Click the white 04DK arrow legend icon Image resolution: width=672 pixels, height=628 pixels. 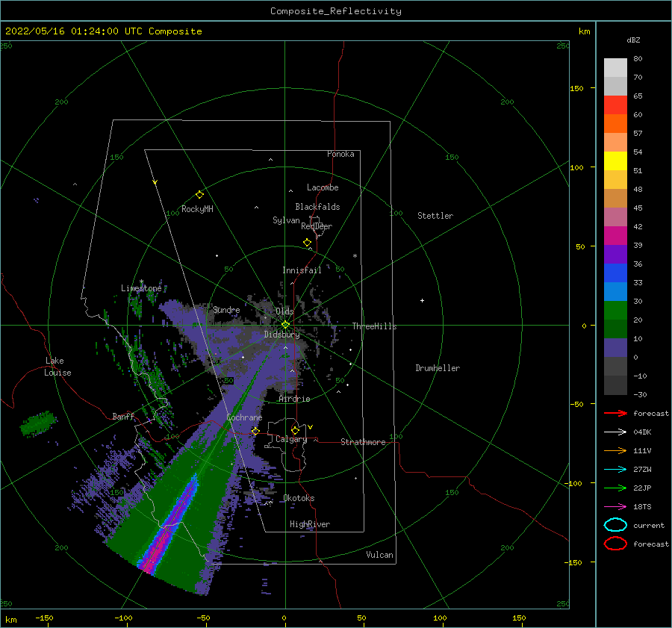pyautogui.click(x=615, y=432)
